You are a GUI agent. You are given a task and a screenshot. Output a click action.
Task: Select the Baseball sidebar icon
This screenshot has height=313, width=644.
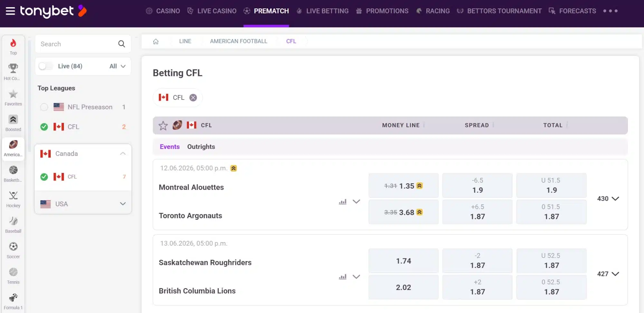(13, 225)
